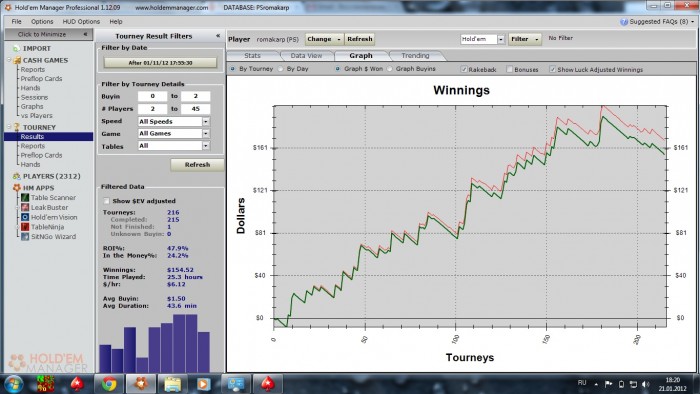This screenshot has height=394, width=700.
Task: Click the # Players maximum field
Action: coord(196,108)
